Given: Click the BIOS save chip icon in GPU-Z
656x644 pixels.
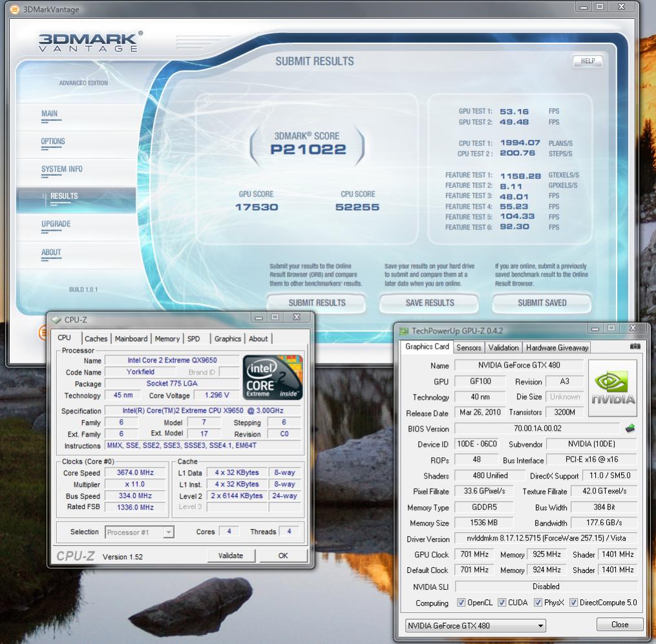Looking at the screenshot, I should [630, 428].
